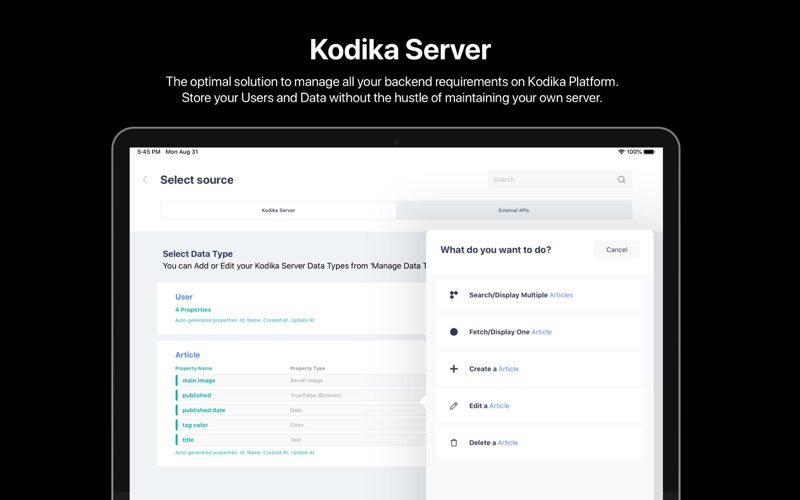
Task: Choose Fetch/Display One Article option
Action: coord(539,332)
